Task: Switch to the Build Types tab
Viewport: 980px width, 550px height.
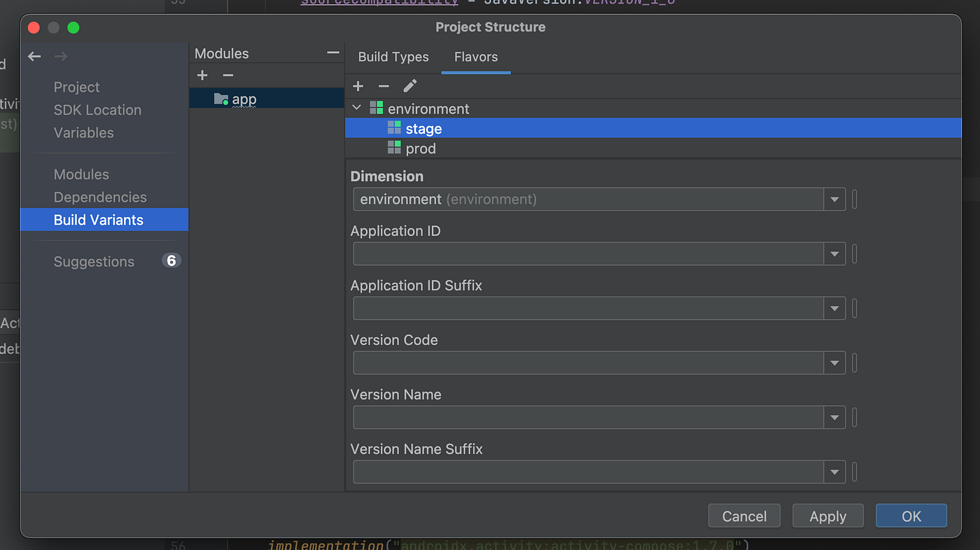Action: (x=393, y=57)
